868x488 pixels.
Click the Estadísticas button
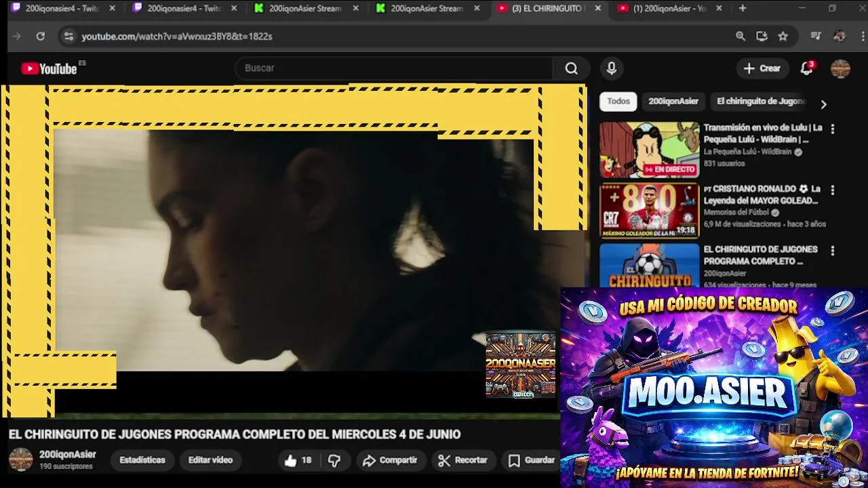tap(142, 460)
